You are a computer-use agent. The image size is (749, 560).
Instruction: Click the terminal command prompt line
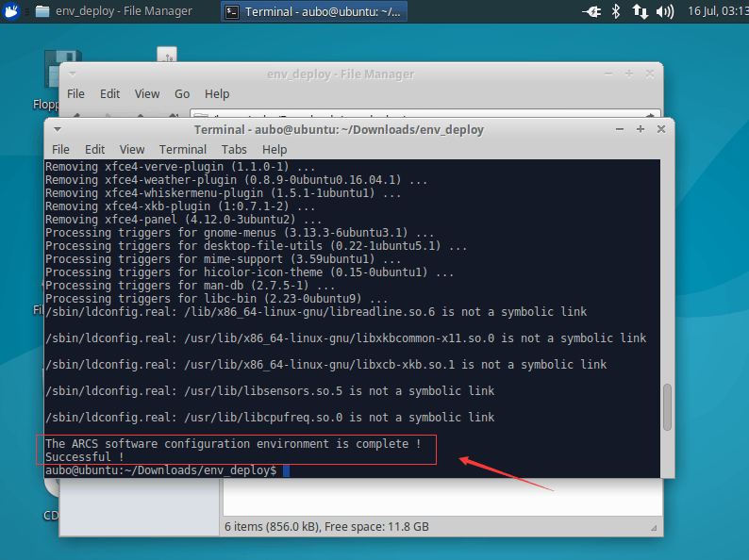[167, 470]
